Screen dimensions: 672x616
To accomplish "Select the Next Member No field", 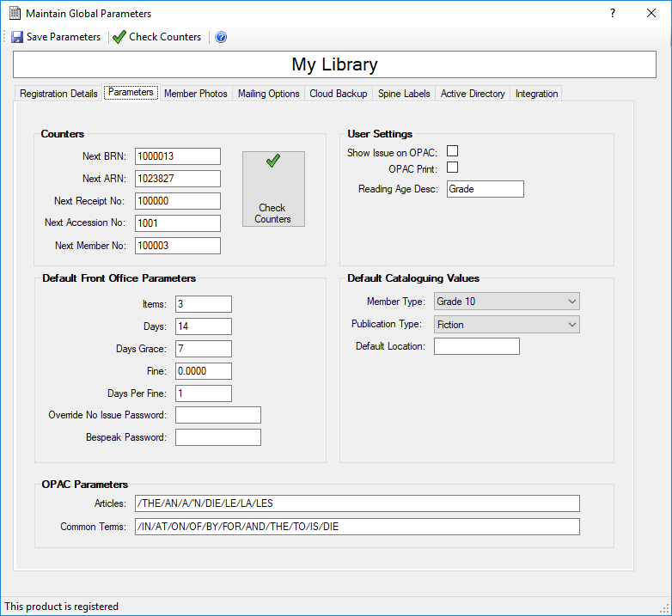I will [178, 246].
